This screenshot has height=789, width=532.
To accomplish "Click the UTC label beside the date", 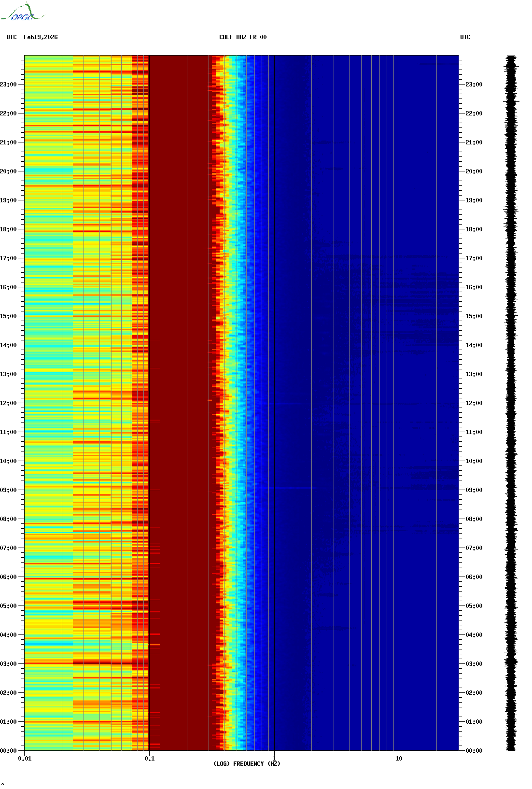I will click(x=12, y=37).
